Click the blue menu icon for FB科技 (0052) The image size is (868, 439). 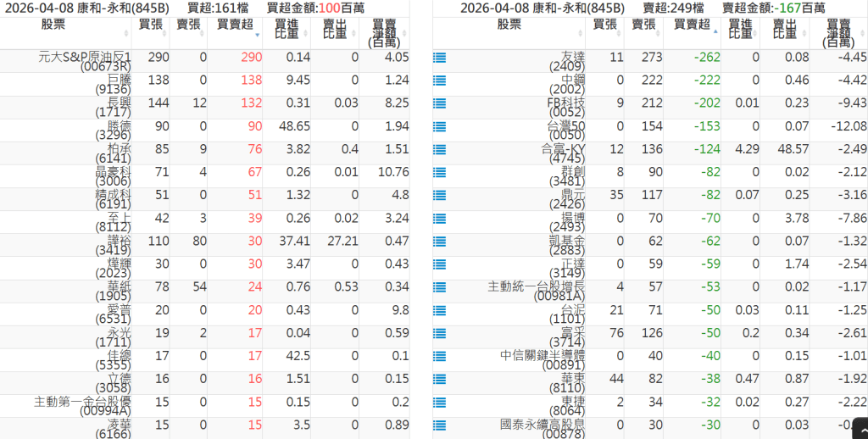(439, 103)
